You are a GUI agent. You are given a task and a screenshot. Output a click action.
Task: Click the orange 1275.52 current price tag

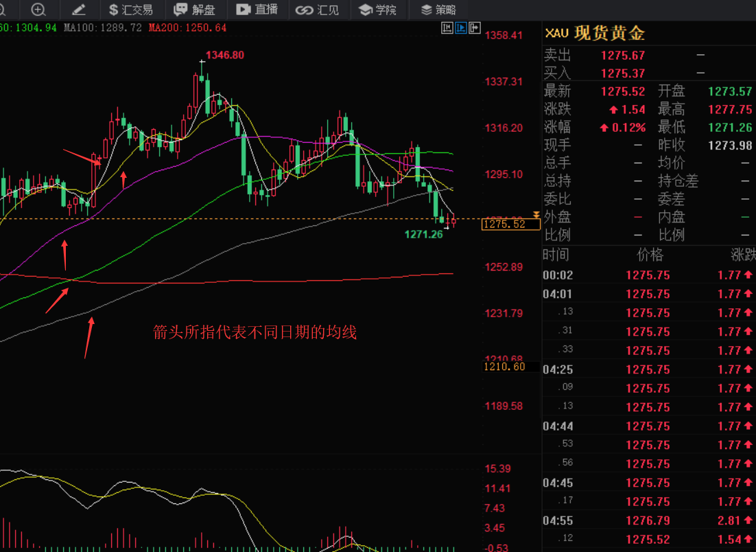pyautogui.click(x=510, y=224)
